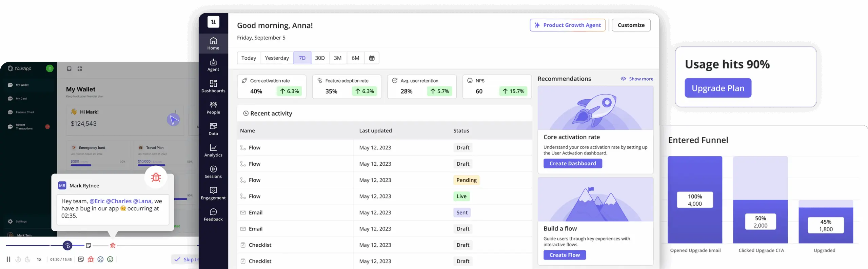868x269 pixels.
Task: Open Sessions from the sidebar
Action: (x=213, y=172)
